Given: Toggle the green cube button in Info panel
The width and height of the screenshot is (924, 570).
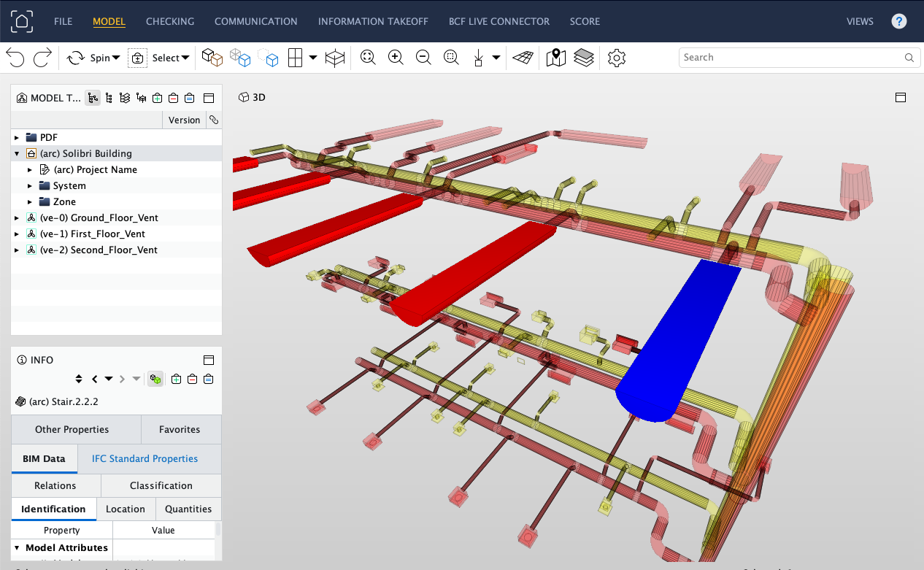Looking at the screenshot, I should pos(155,379).
